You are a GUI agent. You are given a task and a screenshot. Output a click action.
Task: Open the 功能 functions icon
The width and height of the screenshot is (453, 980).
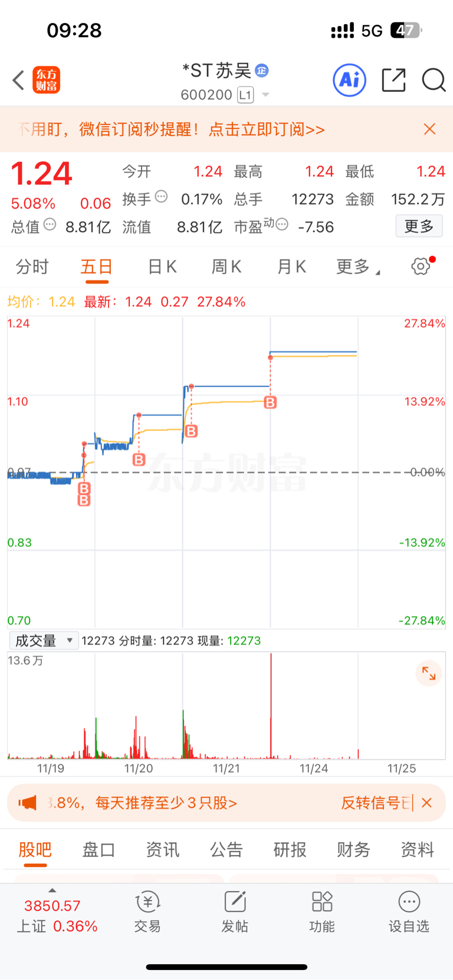(x=322, y=912)
